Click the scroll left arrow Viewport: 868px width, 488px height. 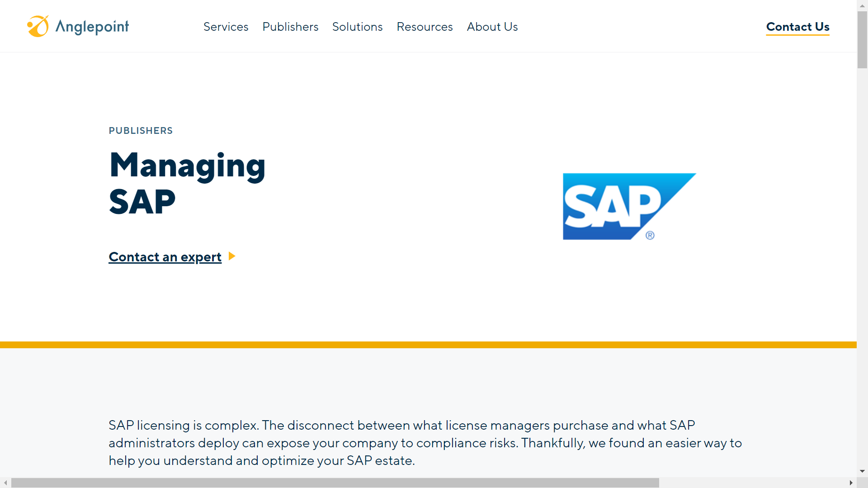point(5,483)
